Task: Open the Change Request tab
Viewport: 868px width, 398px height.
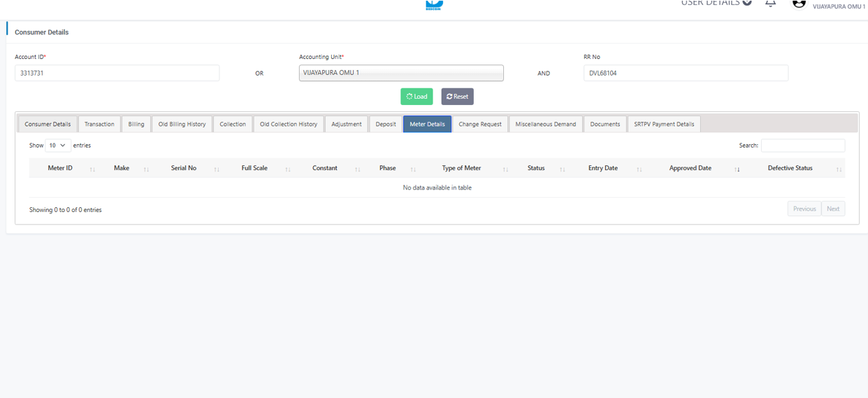Action: (480, 124)
